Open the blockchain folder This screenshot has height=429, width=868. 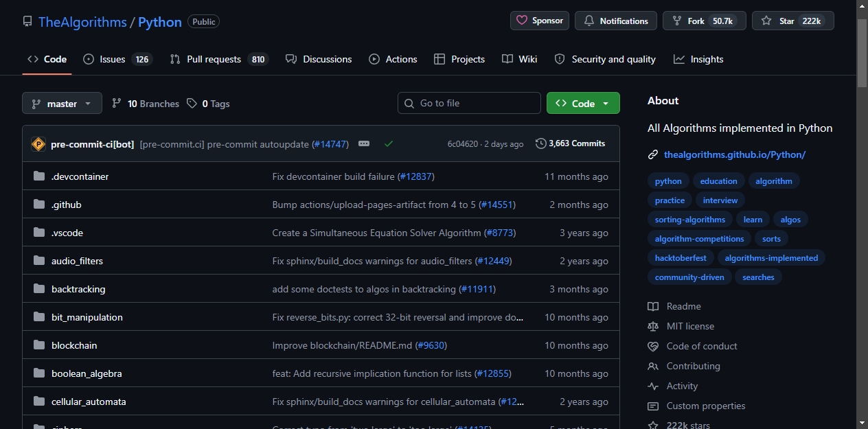pyautogui.click(x=74, y=345)
